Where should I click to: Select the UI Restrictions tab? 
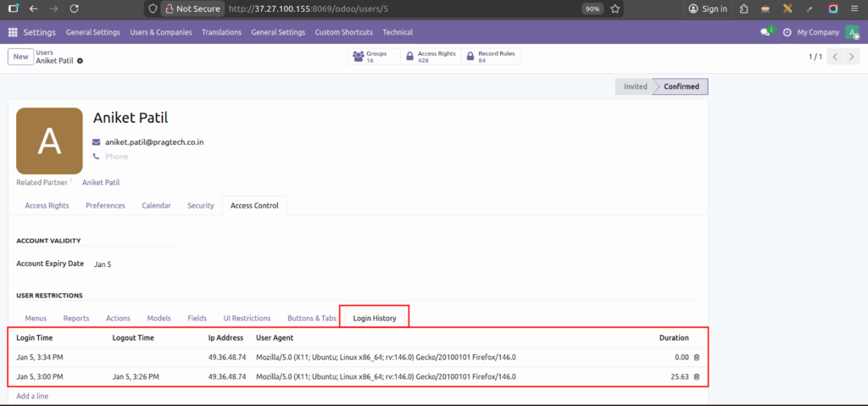247,318
